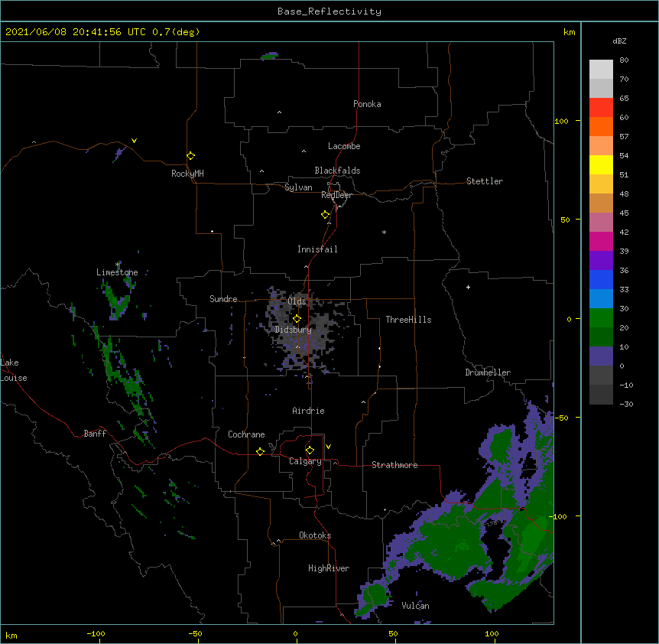Select the 80 dBZ light gray swatch
The width and height of the screenshot is (659, 644).
[x=601, y=70]
